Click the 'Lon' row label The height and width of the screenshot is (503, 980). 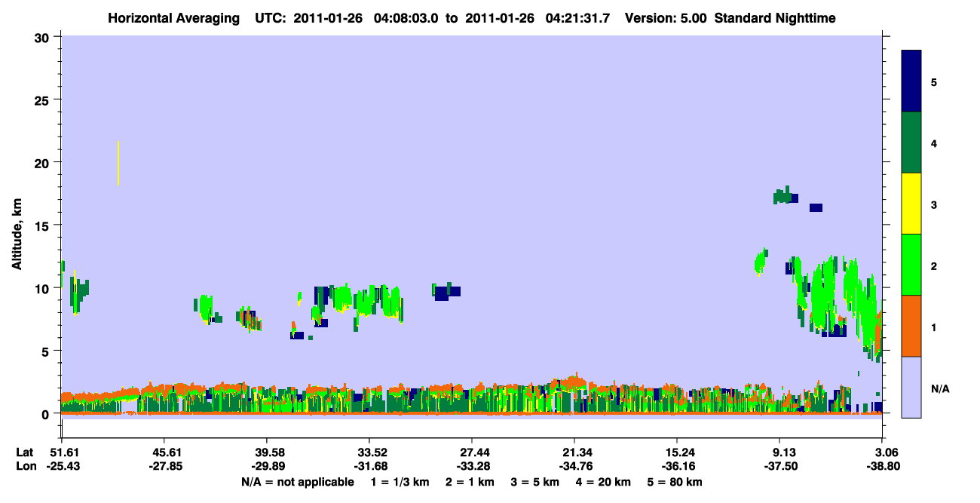(25, 467)
